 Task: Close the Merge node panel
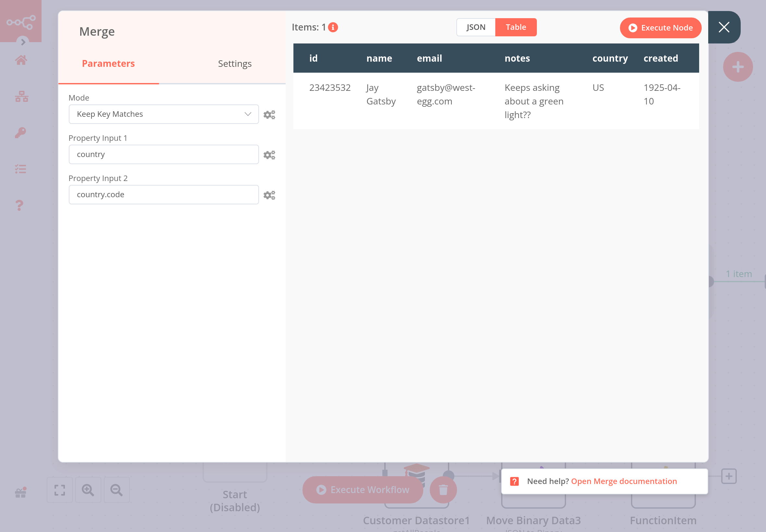(724, 27)
